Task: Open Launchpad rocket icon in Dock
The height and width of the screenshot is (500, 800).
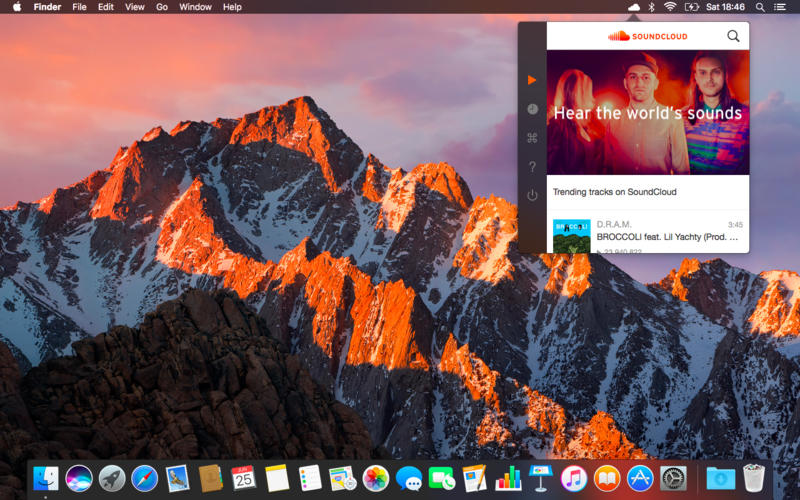Action: (x=112, y=479)
